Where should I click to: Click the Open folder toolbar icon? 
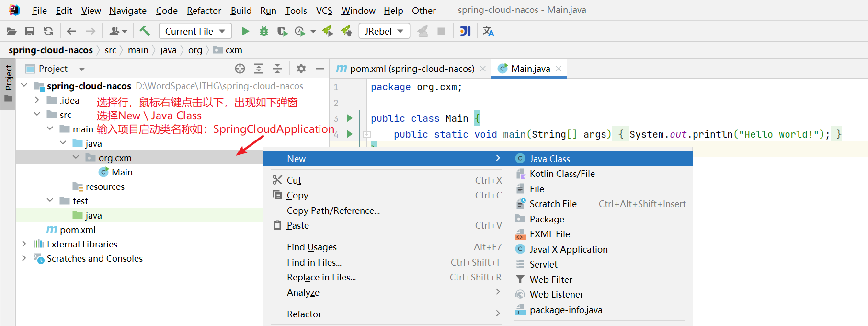tap(11, 31)
